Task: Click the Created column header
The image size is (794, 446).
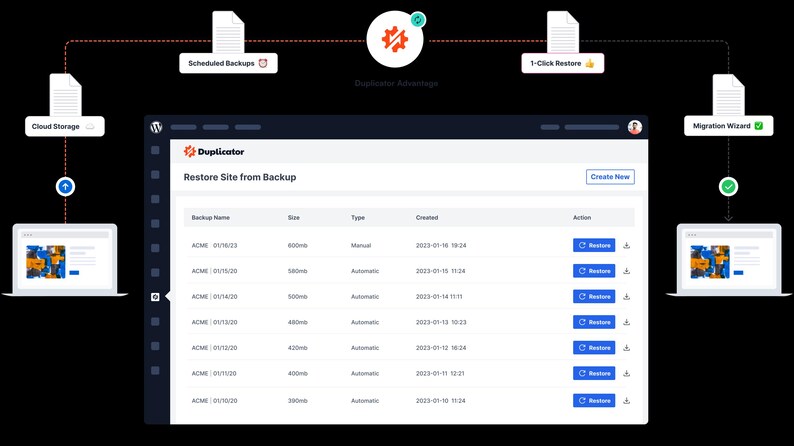Action: (427, 218)
